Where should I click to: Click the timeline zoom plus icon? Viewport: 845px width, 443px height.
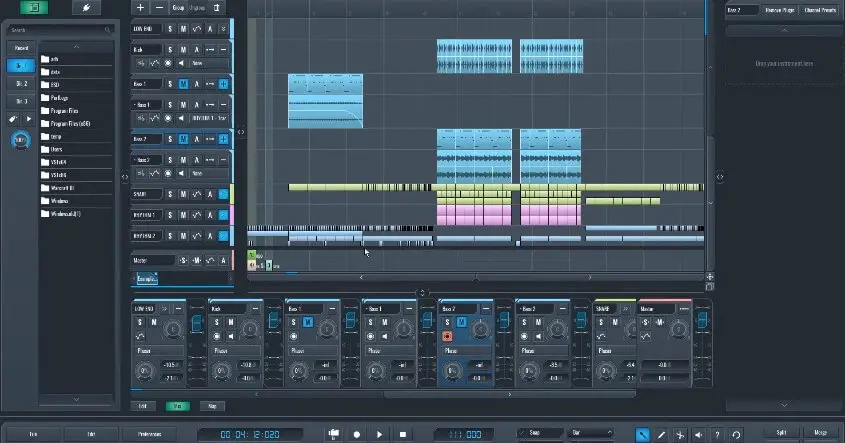pyautogui.click(x=709, y=276)
